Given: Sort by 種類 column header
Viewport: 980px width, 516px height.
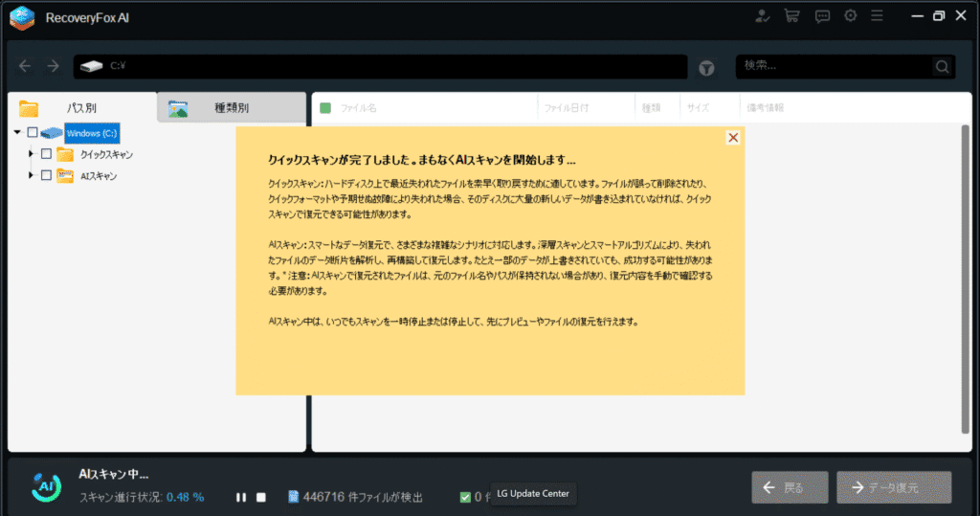Looking at the screenshot, I should click(651, 108).
